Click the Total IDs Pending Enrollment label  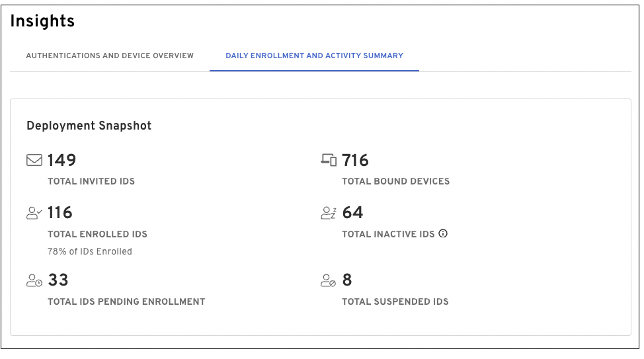coord(126,301)
